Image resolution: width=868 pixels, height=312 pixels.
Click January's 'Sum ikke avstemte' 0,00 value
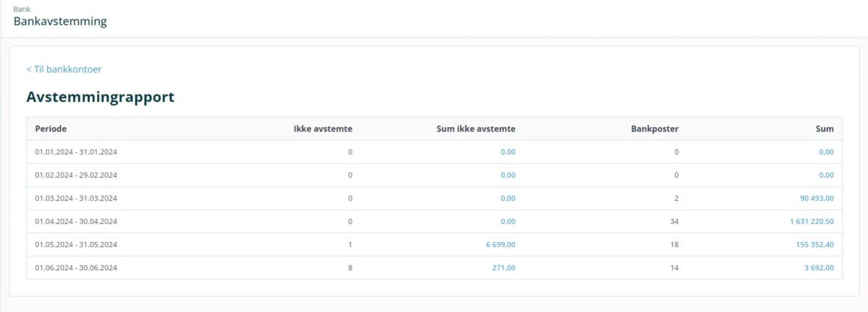[507, 152]
